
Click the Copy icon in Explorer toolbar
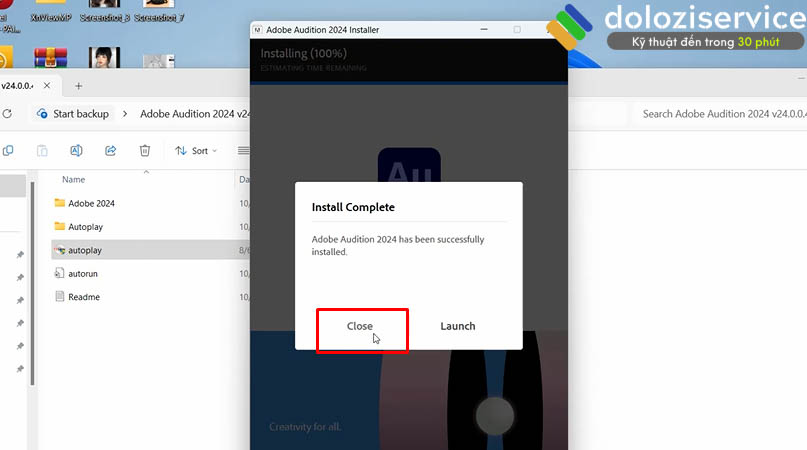point(8,151)
